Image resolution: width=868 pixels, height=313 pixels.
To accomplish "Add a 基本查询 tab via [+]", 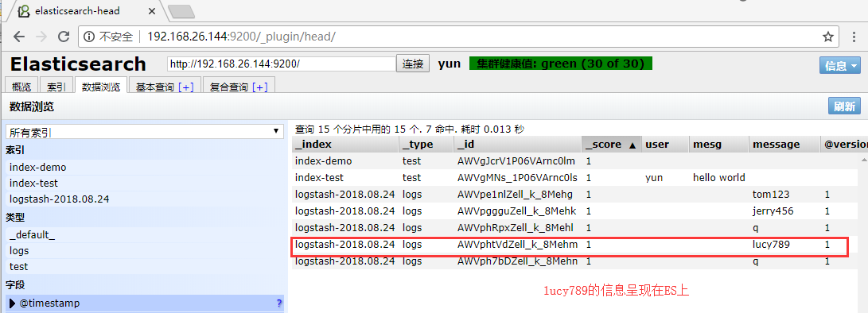I will pos(185,87).
